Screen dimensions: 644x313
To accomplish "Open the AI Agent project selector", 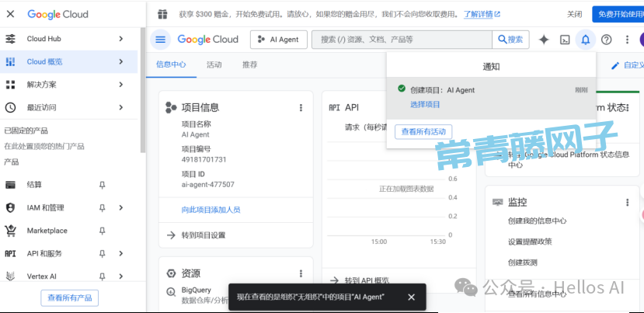I will (x=279, y=40).
